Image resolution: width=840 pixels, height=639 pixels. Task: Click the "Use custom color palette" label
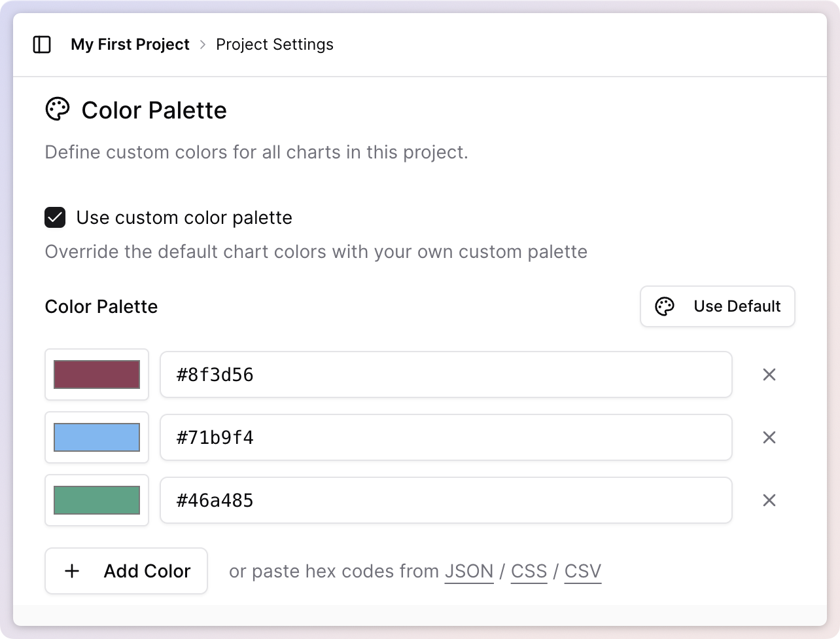point(184,217)
